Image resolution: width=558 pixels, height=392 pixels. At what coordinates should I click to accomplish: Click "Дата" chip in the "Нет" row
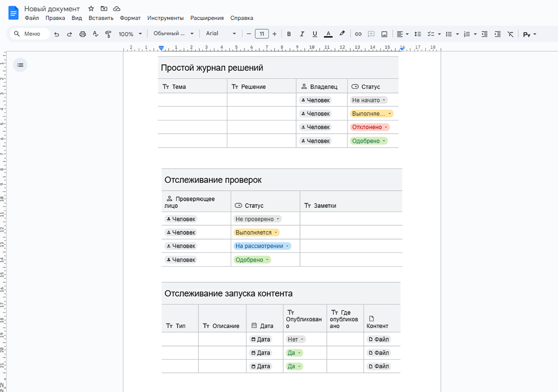point(261,340)
